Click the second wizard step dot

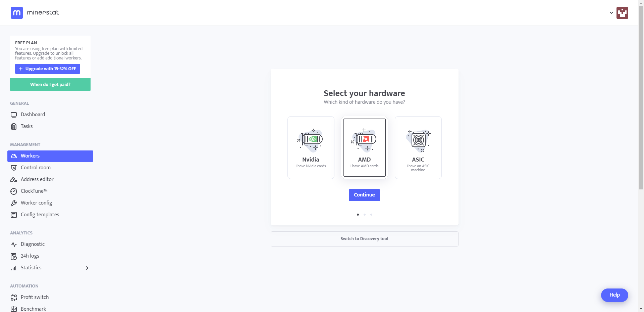pyautogui.click(x=365, y=215)
